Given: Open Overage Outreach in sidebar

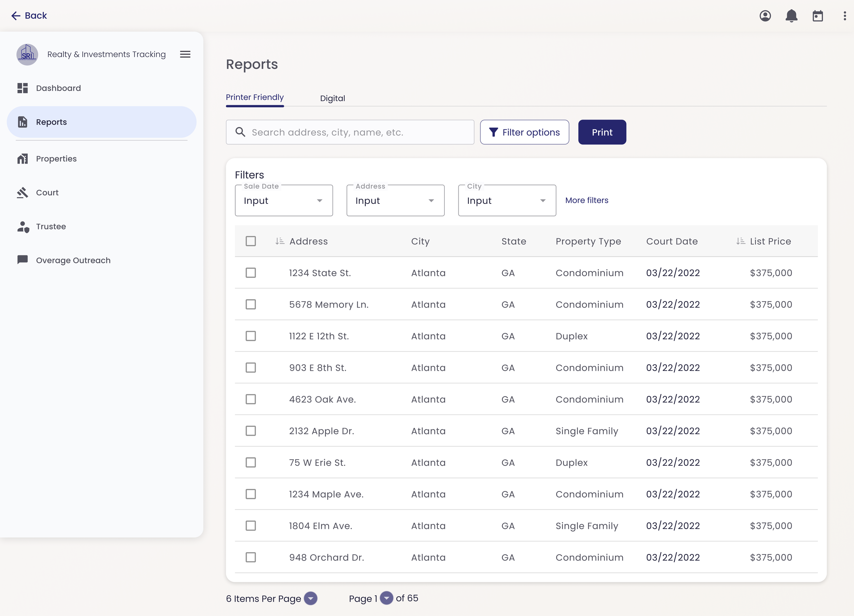Looking at the screenshot, I should [73, 261].
